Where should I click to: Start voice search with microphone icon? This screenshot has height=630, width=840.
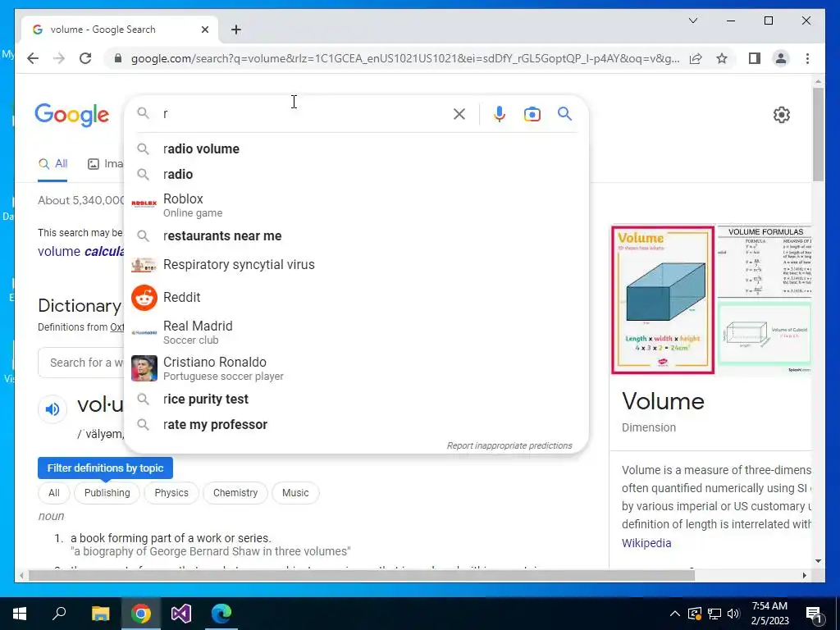click(500, 114)
